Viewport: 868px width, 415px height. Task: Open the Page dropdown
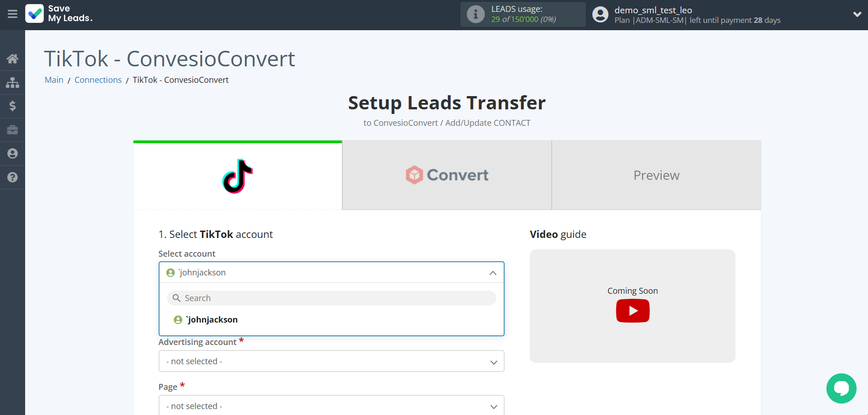coord(331,405)
